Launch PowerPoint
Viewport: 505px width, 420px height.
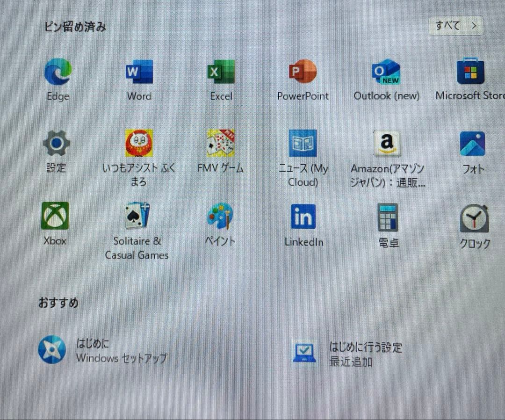[303, 72]
